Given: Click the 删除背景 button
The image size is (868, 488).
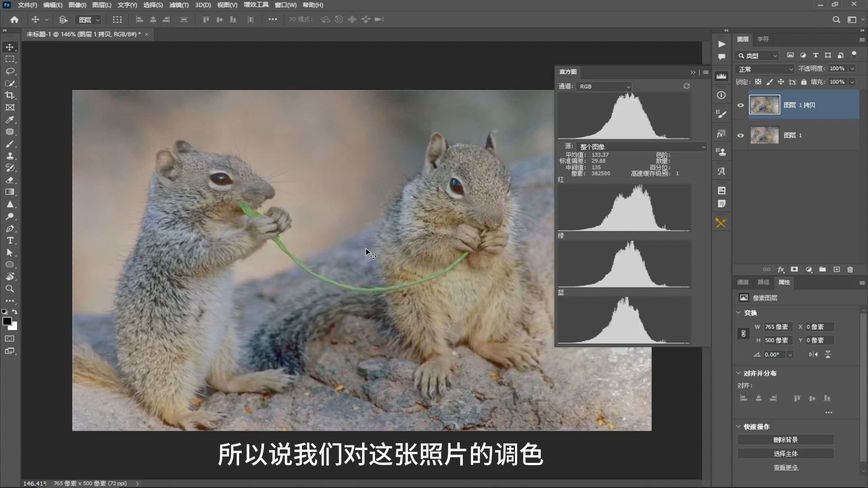Looking at the screenshot, I should (x=786, y=439).
